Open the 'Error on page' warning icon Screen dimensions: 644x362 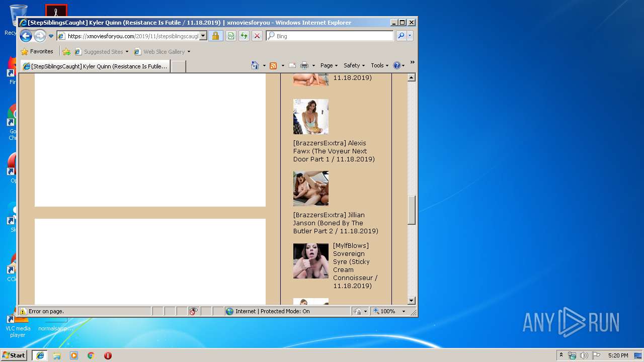(x=23, y=311)
